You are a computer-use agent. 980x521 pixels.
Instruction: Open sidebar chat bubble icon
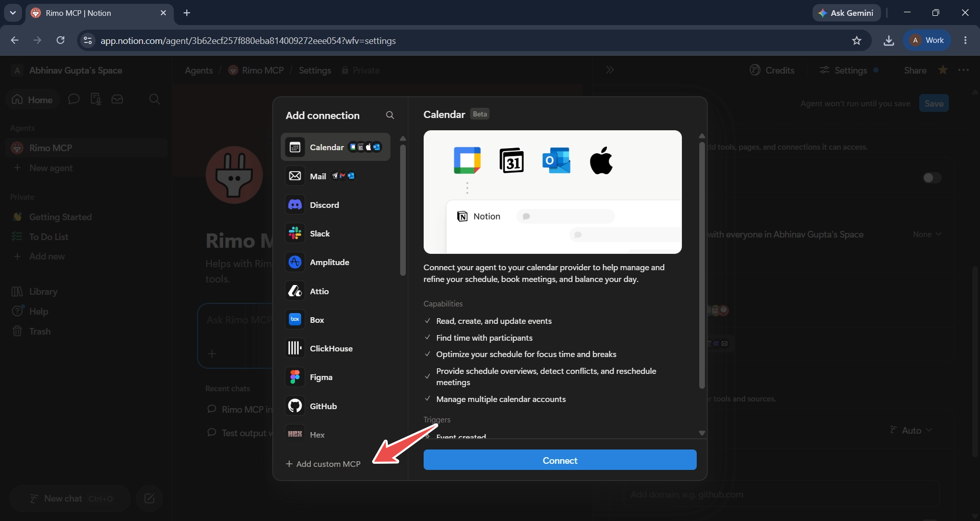pyautogui.click(x=74, y=99)
